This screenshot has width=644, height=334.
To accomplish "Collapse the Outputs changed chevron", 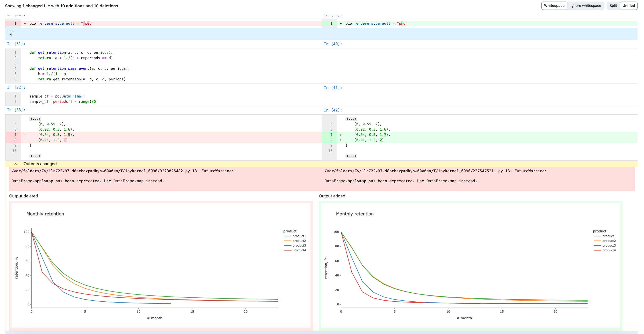I will (x=15, y=164).
